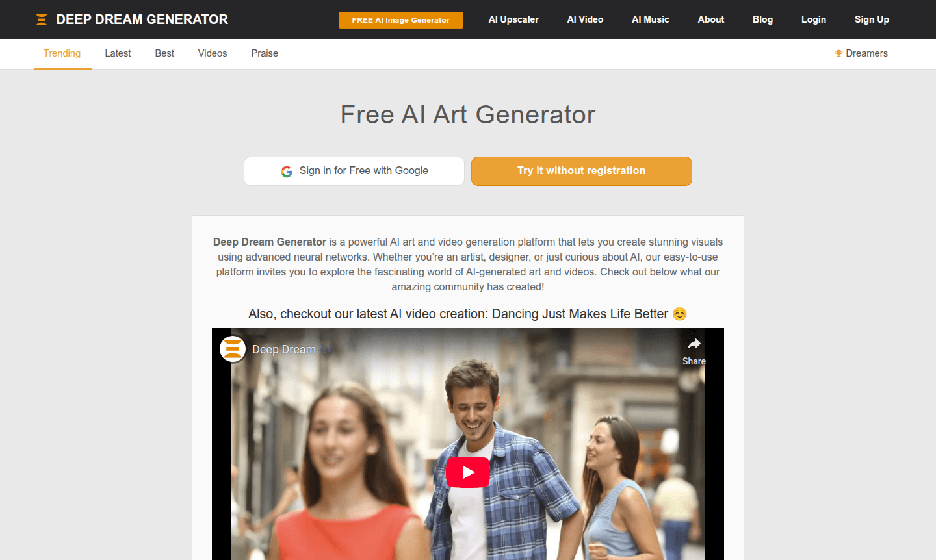Click the trophy icon beside Dreamers
The height and width of the screenshot is (560, 936).
pyautogui.click(x=838, y=53)
